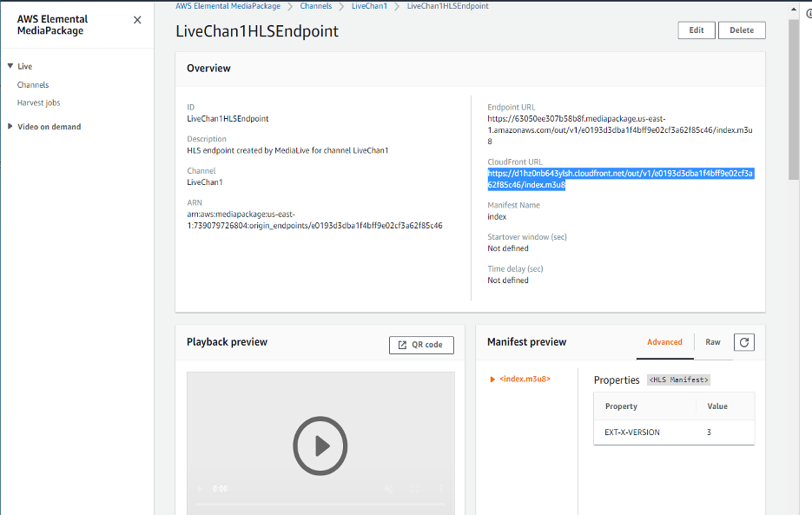
Task: Open Channels from the sidebar
Action: tap(34, 84)
